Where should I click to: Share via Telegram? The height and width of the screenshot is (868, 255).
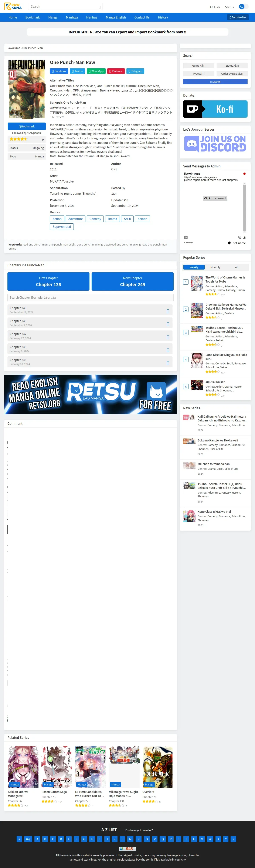tap(135, 71)
